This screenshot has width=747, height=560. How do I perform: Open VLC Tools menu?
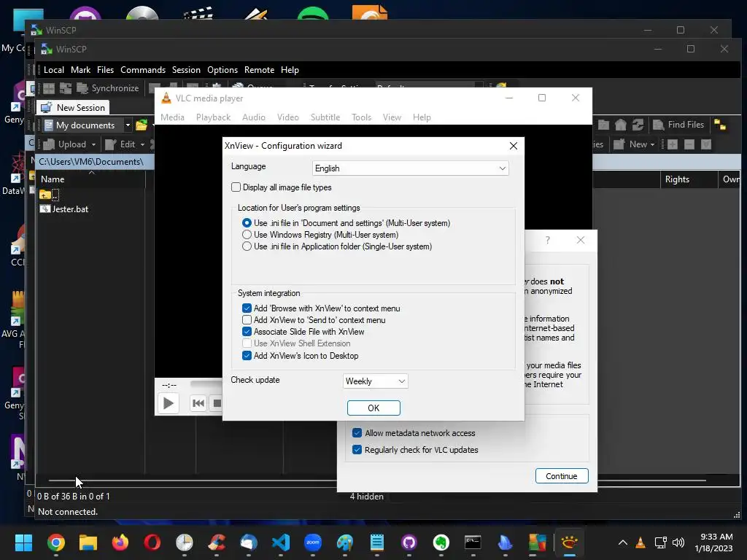pos(362,117)
